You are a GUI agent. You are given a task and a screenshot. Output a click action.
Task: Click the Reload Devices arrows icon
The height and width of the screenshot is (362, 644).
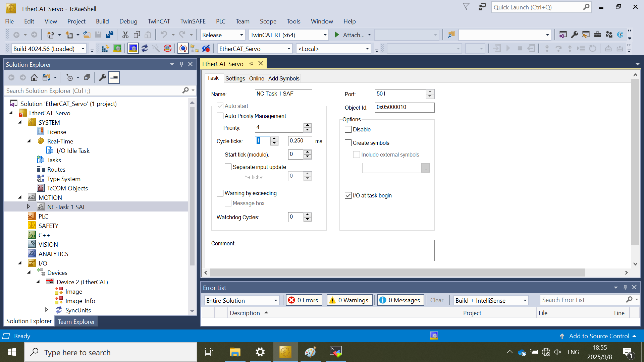pos(145,49)
